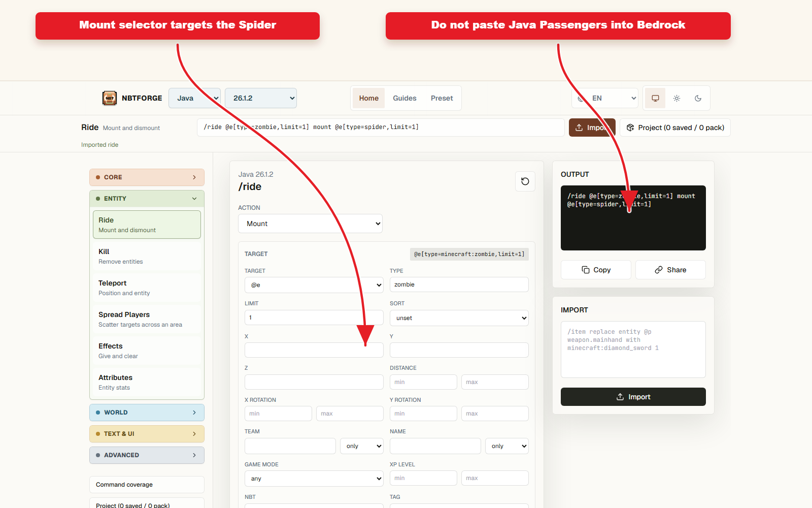Click the XP Level min field
Viewport: 812px width, 508px height.
coord(423,478)
